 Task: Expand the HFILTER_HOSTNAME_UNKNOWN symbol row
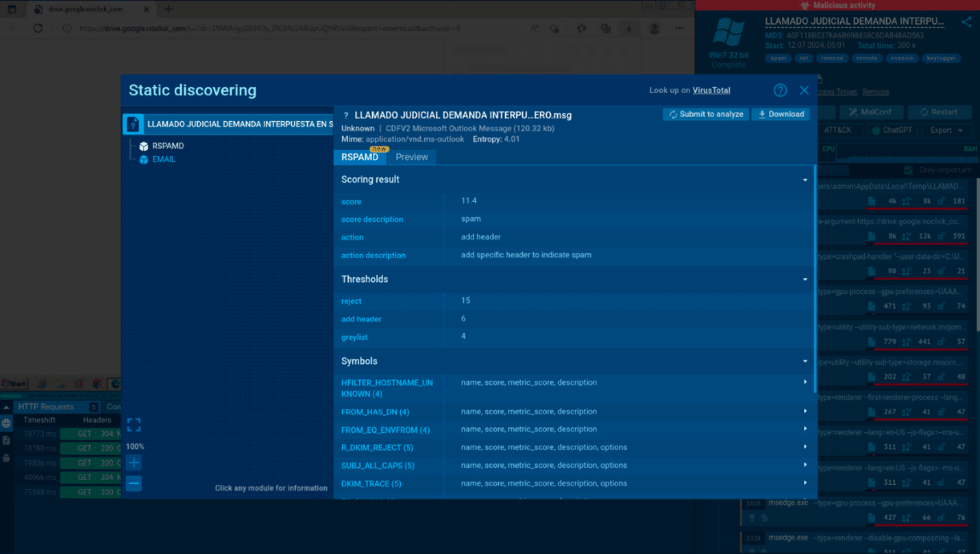805,382
